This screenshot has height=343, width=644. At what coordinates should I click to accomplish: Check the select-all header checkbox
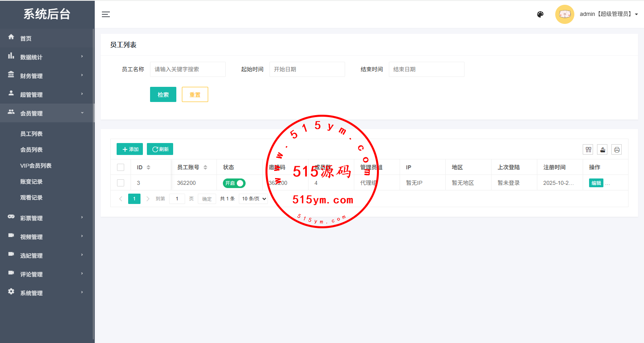tap(121, 167)
